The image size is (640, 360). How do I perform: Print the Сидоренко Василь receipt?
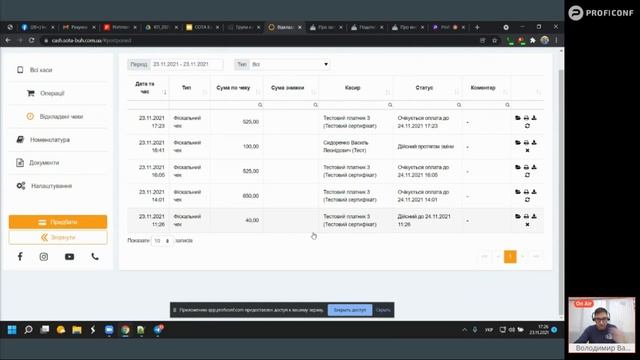pyautogui.click(x=526, y=142)
